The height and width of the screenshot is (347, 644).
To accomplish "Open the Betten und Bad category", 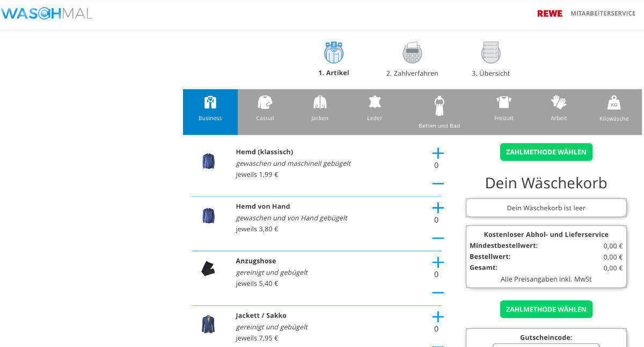I will click(439, 112).
